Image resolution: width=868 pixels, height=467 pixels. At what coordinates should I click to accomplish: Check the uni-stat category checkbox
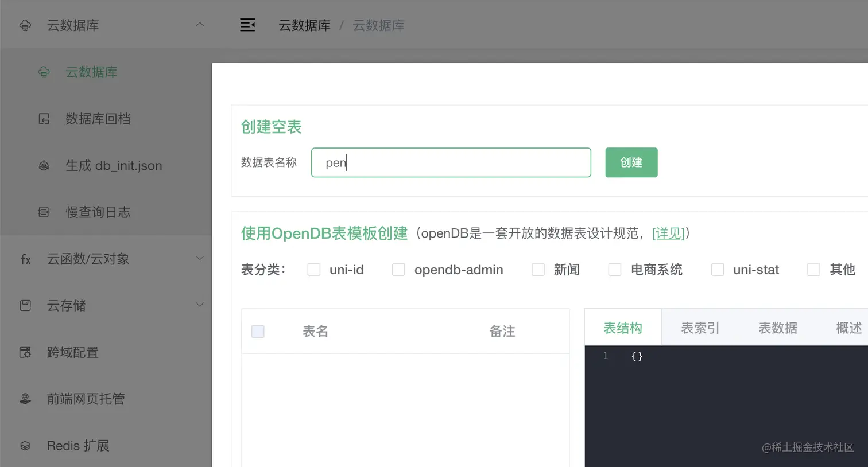[x=718, y=270]
